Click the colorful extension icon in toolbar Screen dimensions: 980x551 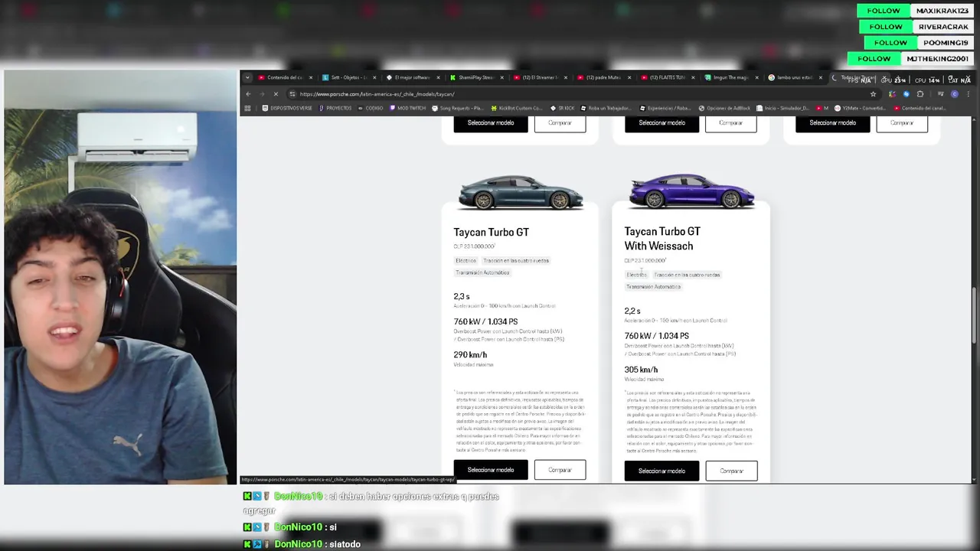tap(892, 94)
